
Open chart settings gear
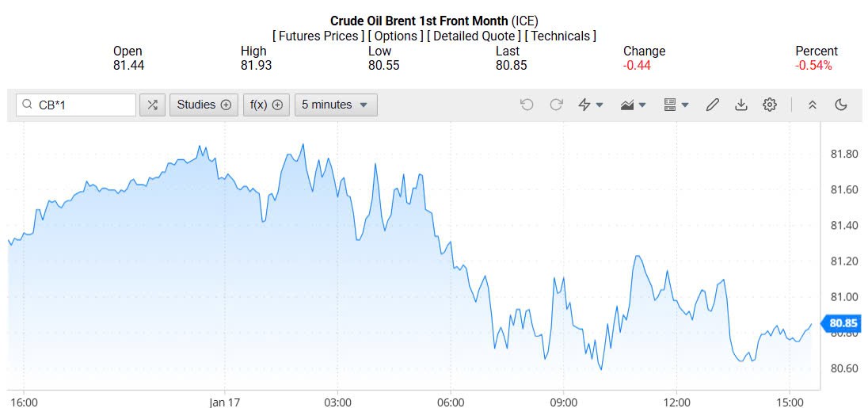[x=770, y=105]
